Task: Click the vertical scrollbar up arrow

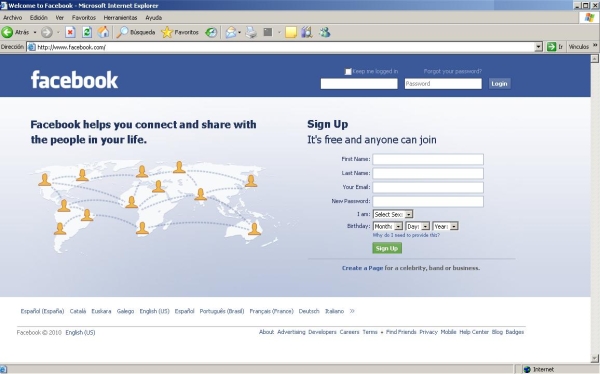Action: pyautogui.click(x=595, y=59)
